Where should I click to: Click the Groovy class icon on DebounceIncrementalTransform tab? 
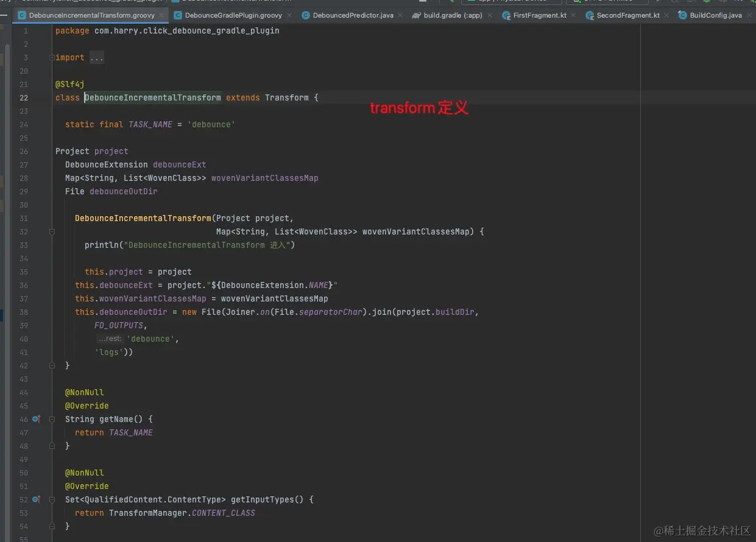(x=22, y=15)
